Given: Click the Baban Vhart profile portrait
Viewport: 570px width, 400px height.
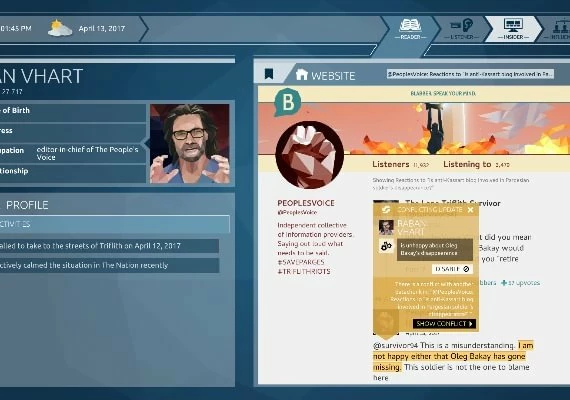Looking at the screenshot, I should click(x=189, y=144).
